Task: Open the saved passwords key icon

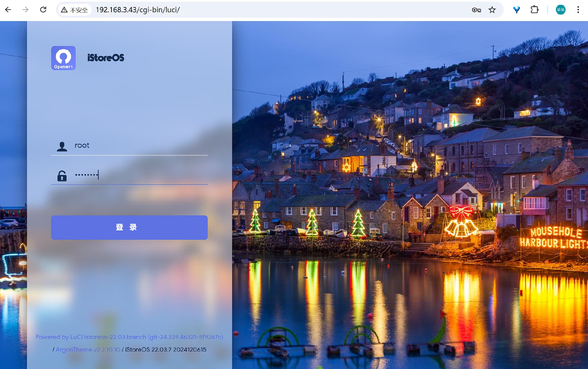Action: [476, 10]
